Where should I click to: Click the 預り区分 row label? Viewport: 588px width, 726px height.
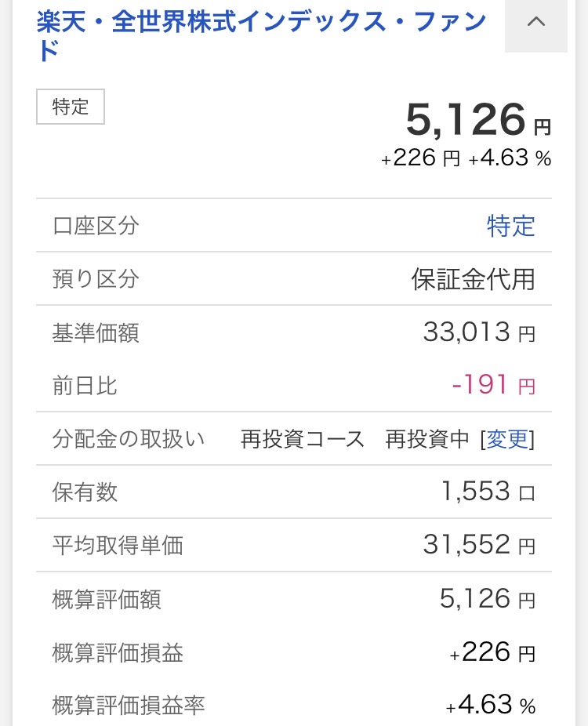pyautogui.click(x=95, y=279)
